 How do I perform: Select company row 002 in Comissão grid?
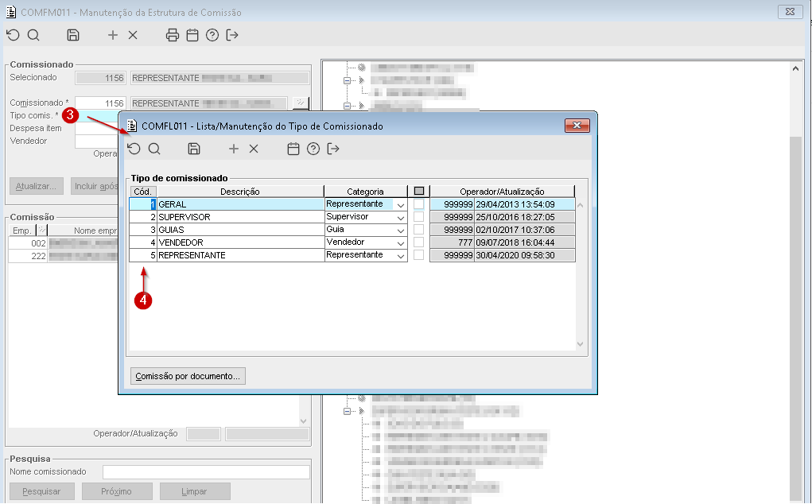64,243
